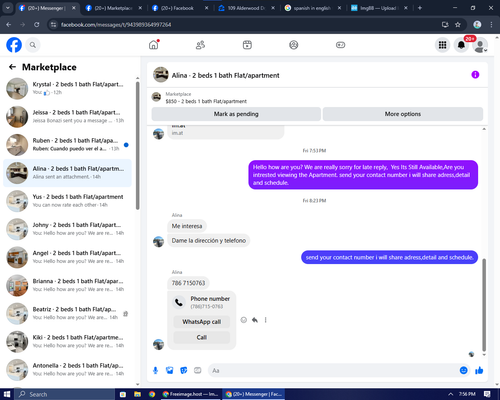Image resolution: width=500 pixels, height=400 pixels.
Task: Attach a photo using the image icon
Action: click(170, 370)
